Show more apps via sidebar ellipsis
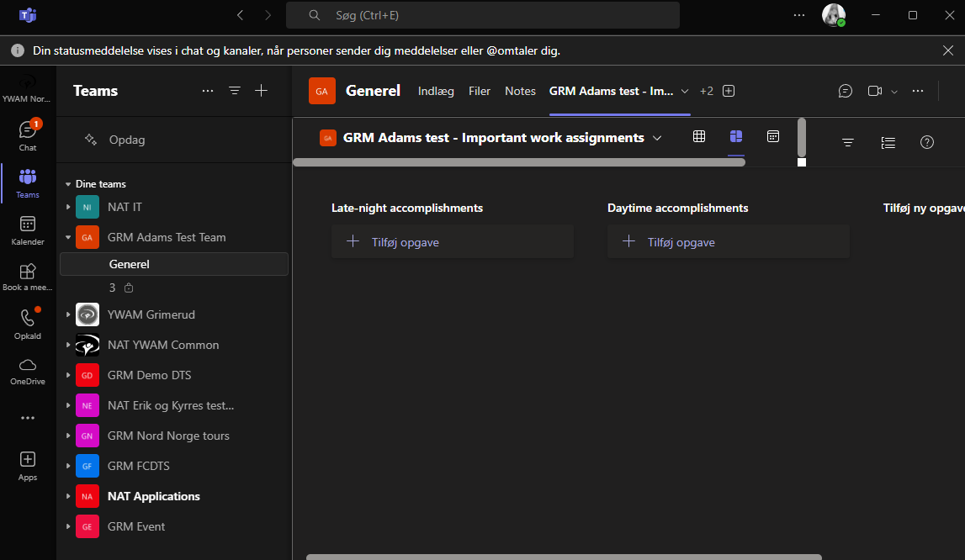 (28, 418)
